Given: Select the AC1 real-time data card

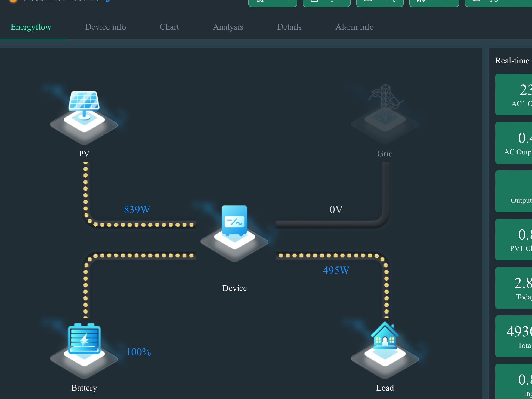Looking at the screenshot, I should [514, 95].
